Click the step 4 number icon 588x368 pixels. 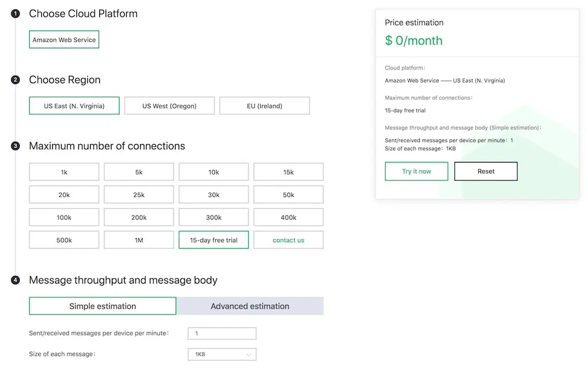(x=16, y=280)
